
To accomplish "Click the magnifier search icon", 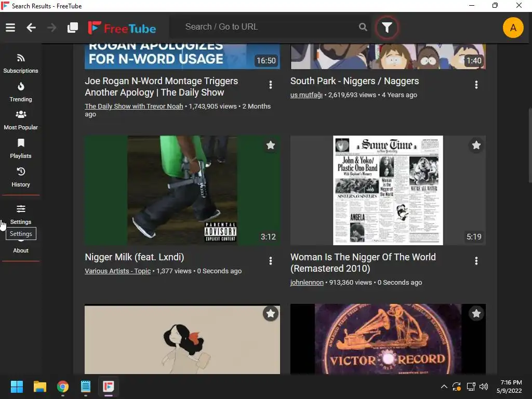I will (363, 27).
